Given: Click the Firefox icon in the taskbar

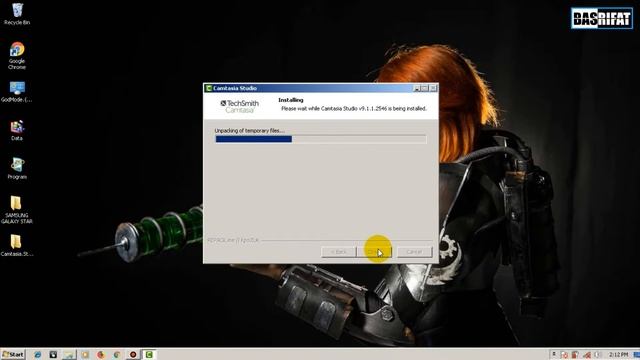Looking at the screenshot, I should click(x=100, y=355).
